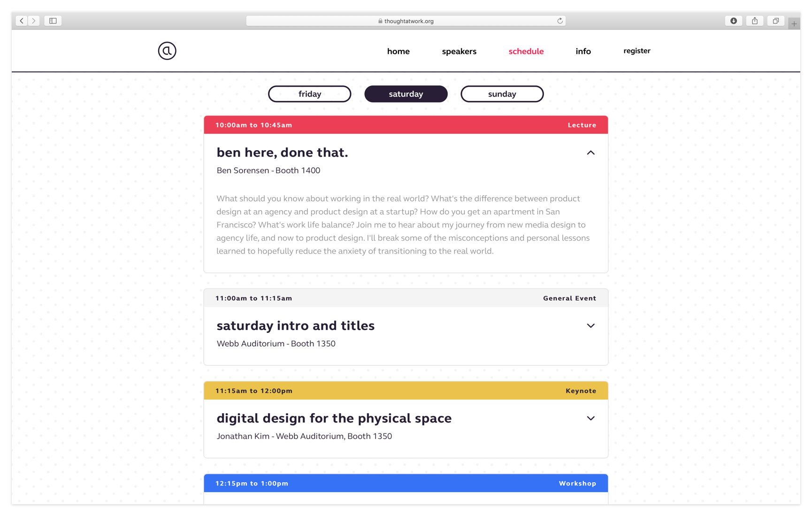Switch to the friday schedule

click(x=310, y=94)
